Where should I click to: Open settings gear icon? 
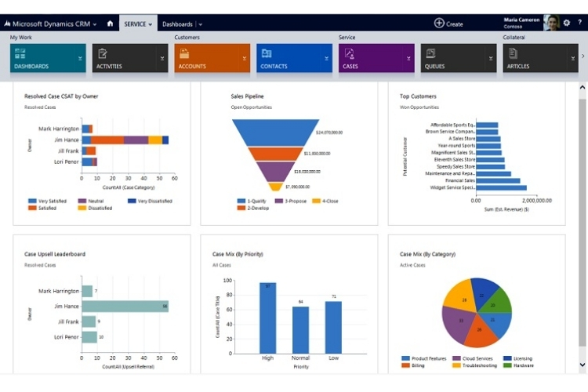click(x=567, y=24)
